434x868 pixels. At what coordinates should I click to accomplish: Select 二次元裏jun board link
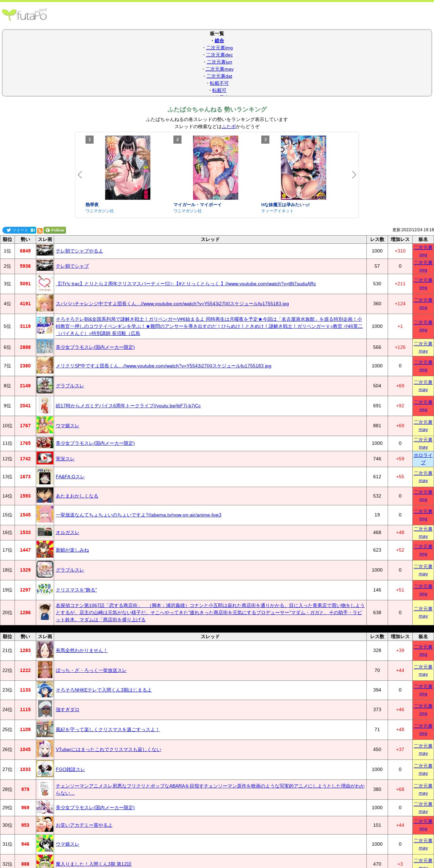click(219, 62)
